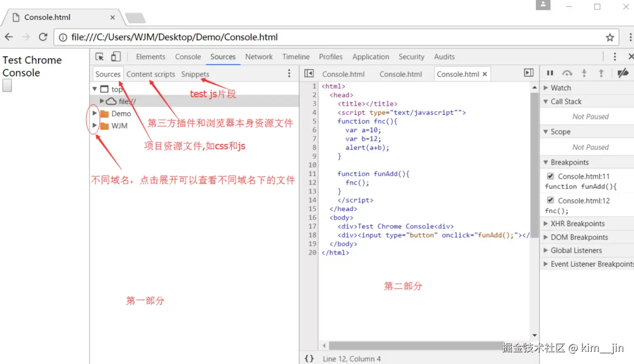Hide the debugger sidebar pane
634x364 pixels.
pos(529,73)
